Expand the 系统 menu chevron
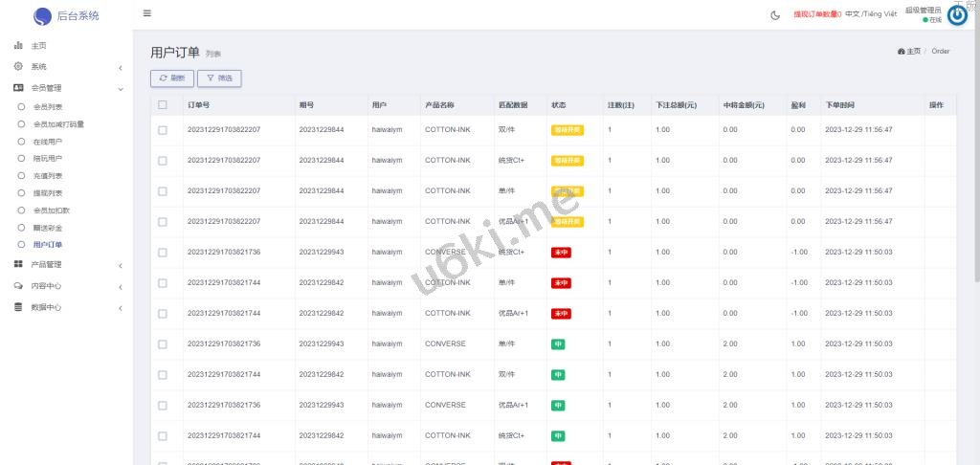This screenshot has height=465, width=980. pyautogui.click(x=120, y=67)
